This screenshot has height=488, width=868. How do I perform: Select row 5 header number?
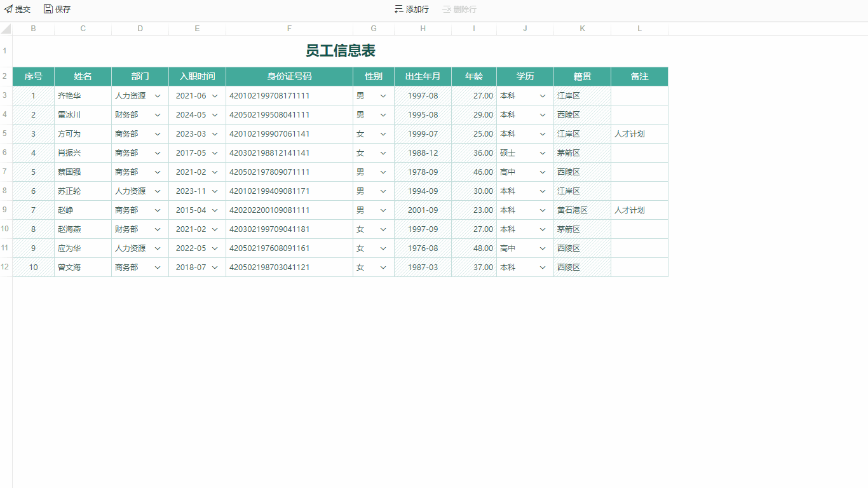5,134
